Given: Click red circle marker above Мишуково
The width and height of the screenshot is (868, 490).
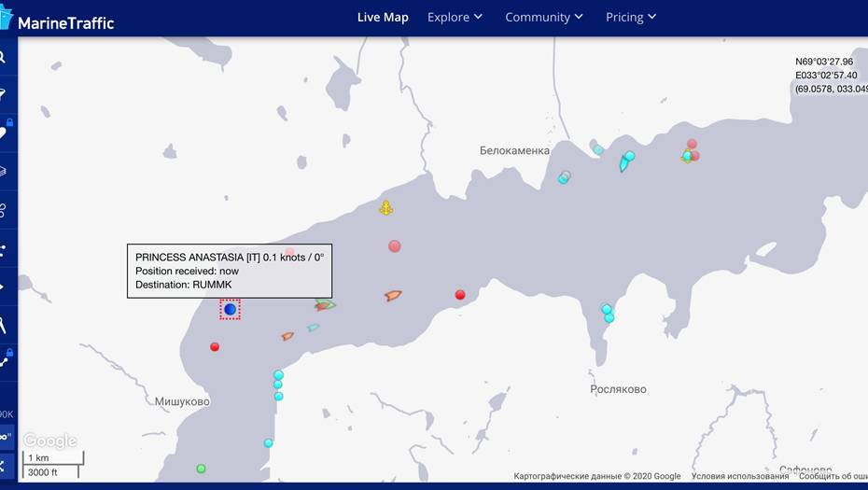Looking at the screenshot, I should click(x=215, y=346).
